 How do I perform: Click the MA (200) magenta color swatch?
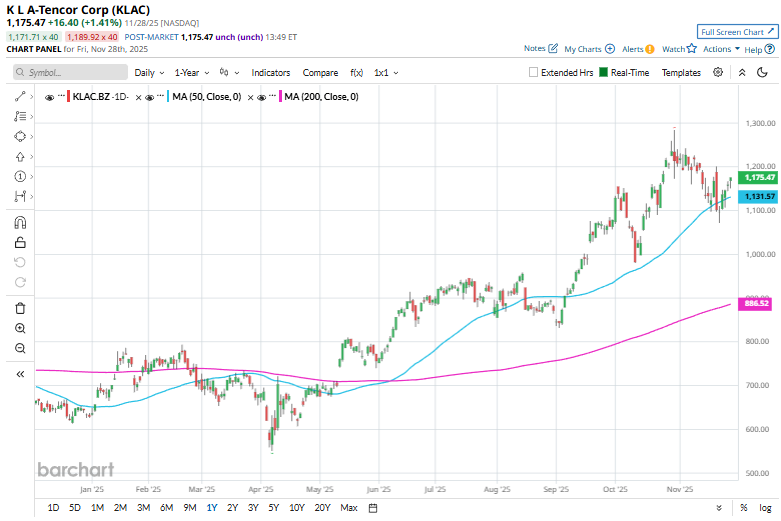coord(279,97)
